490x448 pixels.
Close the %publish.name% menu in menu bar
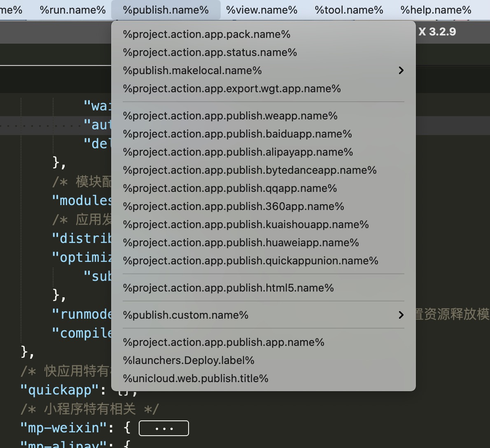coord(166,10)
